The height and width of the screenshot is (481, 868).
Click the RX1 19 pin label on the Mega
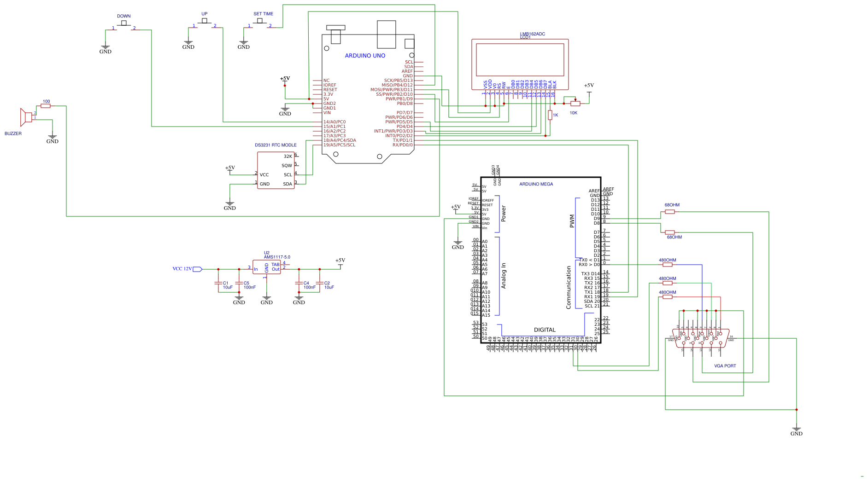[x=592, y=297]
